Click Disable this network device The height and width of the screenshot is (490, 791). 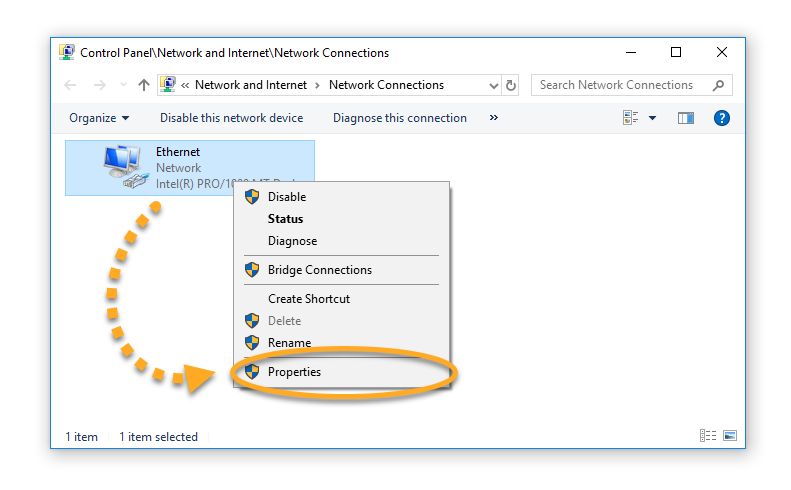coord(231,118)
